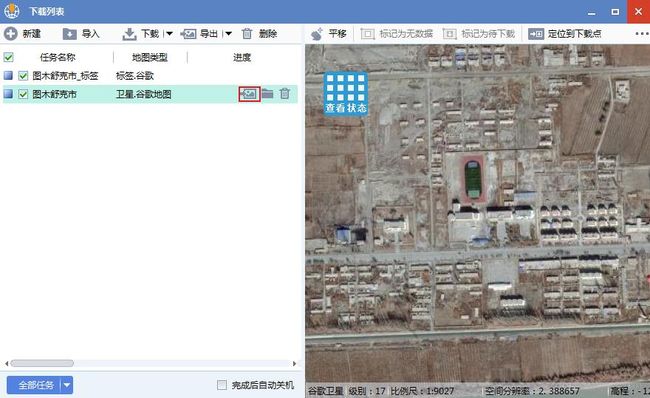Click the 进度 column header
The height and width of the screenshot is (398, 650).
(x=242, y=57)
